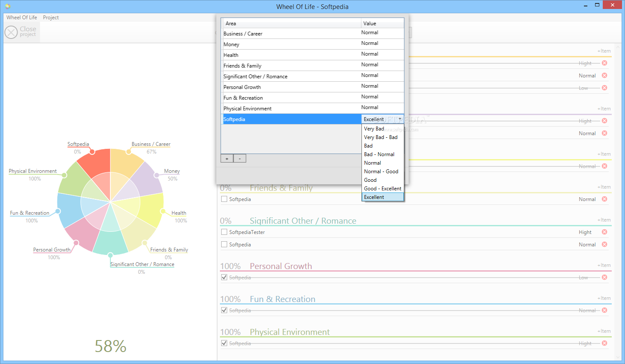Image resolution: width=625 pixels, height=364 pixels.
Task: Open the Excellent value combo box
Action: (382, 119)
